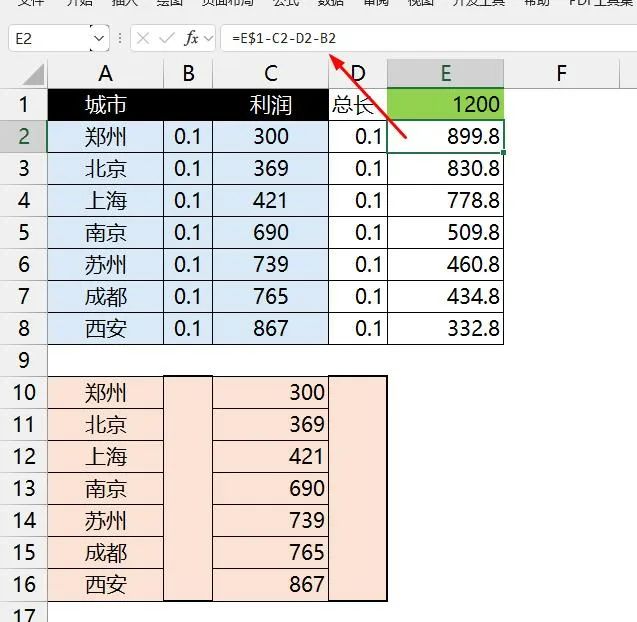The height and width of the screenshot is (622, 637).
Task: Select row 10 header
Action: click(x=24, y=392)
